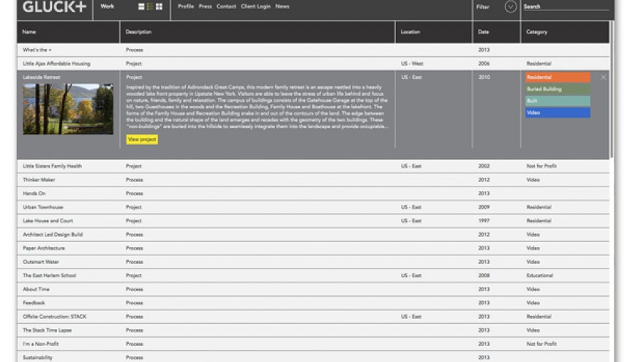The width and height of the screenshot is (644, 362).
Task: Open the News section
Action: [282, 7]
